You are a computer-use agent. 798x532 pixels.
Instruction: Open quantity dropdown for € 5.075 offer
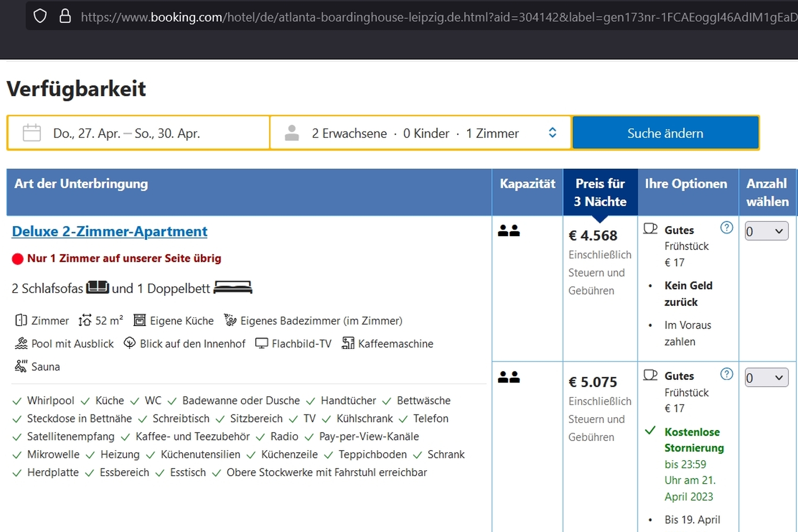766,378
